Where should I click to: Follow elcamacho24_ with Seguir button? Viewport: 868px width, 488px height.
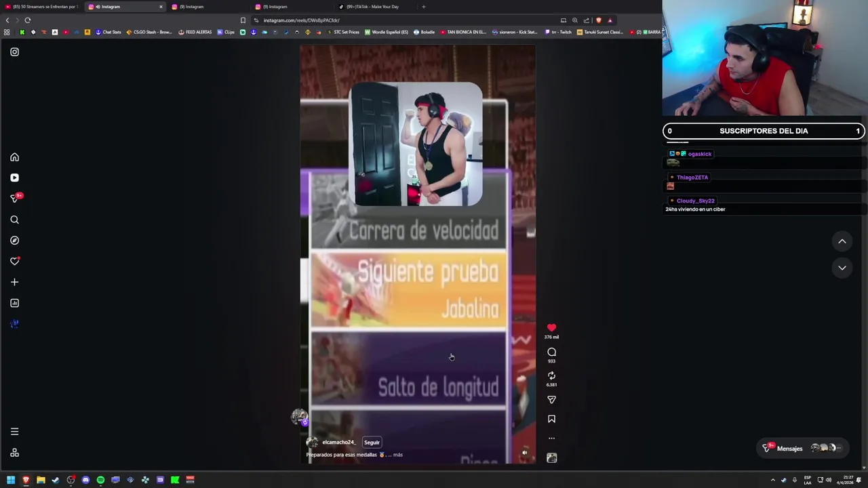[372, 443]
